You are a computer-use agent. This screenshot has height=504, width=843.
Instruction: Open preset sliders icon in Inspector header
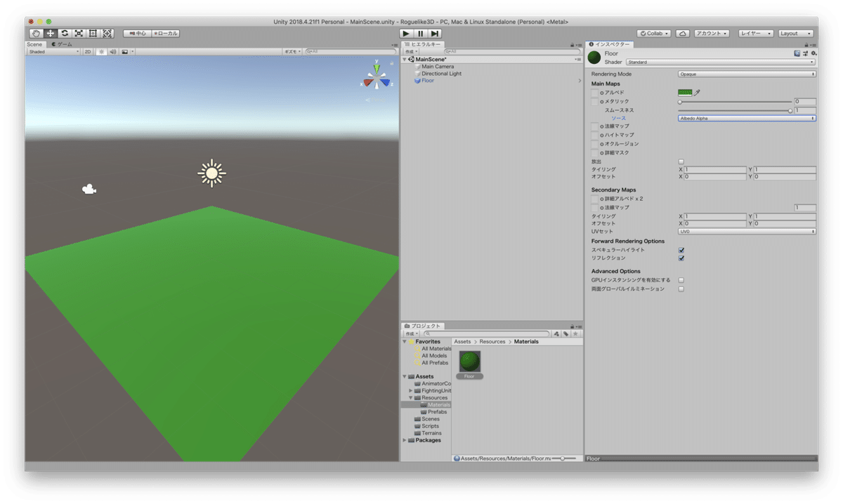point(806,53)
